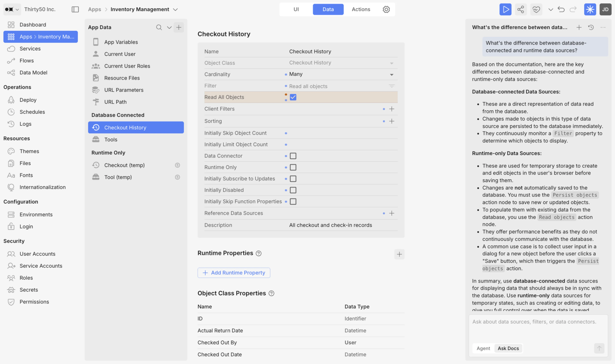Enable the Runtime Only checkbox
This screenshot has height=364, width=615.
pyautogui.click(x=293, y=167)
